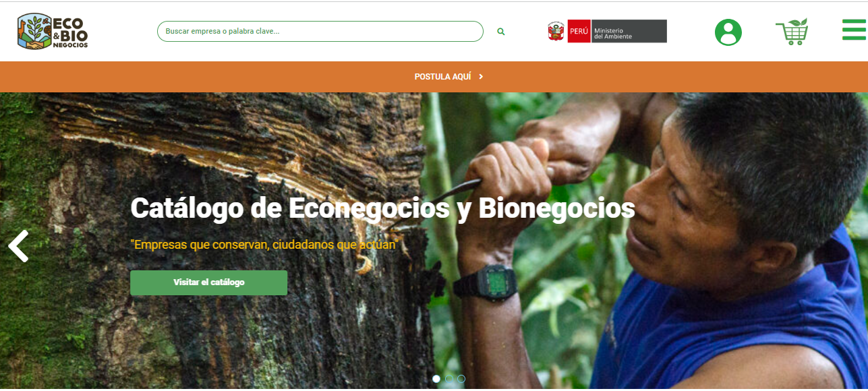Click the red PERÚ badge

(579, 31)
